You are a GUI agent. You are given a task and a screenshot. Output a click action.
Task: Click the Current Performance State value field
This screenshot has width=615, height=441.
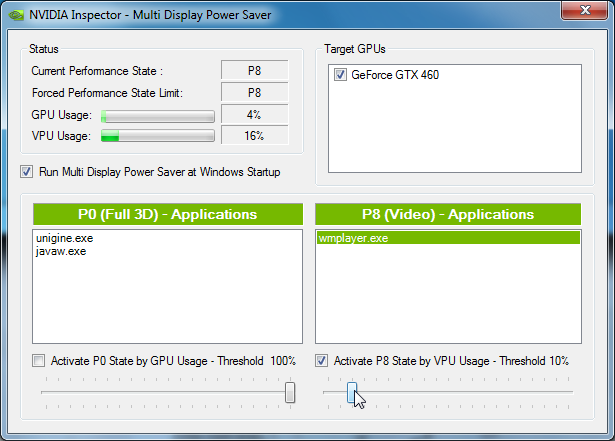click(255, 71)
